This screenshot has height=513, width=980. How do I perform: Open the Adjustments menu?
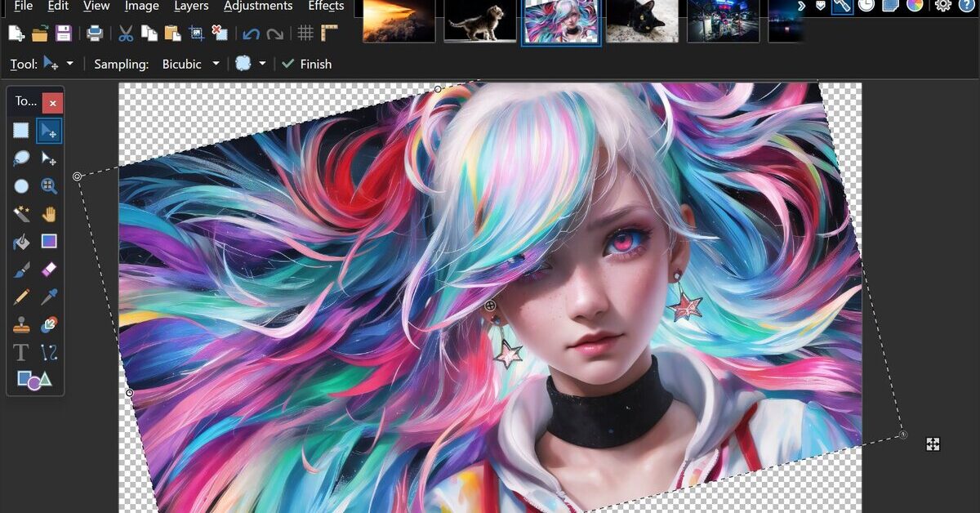(258, 7)
